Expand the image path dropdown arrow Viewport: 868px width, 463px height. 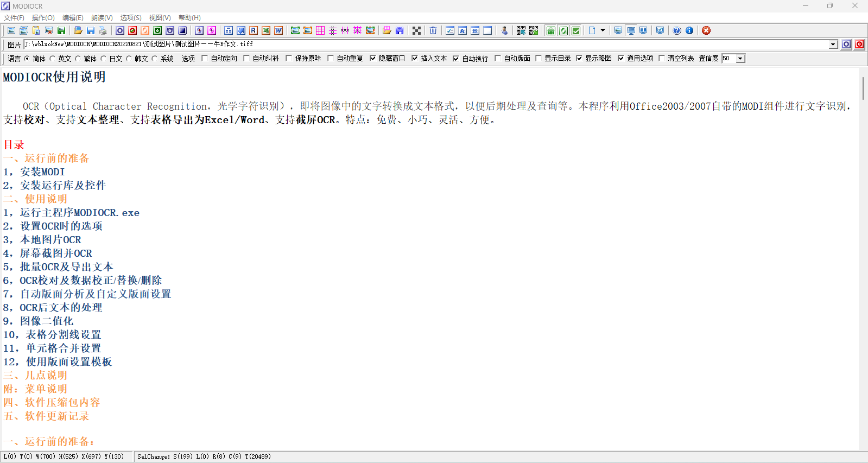click(833, 45)
